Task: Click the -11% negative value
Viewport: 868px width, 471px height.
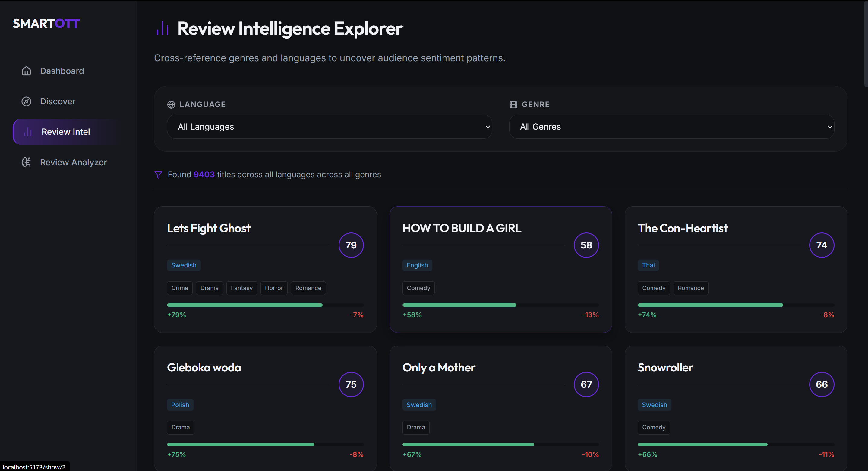Action: [x=827, y=454]
